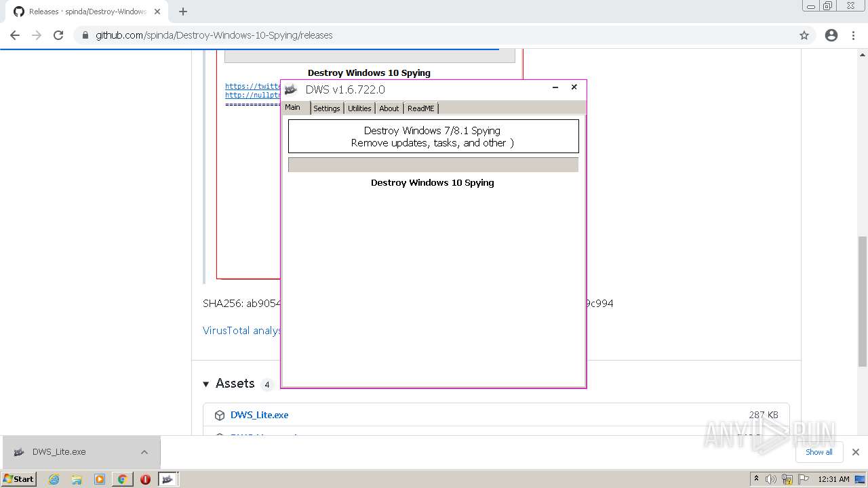Open the VirusTotal analysis link
Image resolution: width=868 pixels, height=488 pixels.
click(x=241, y=331)
